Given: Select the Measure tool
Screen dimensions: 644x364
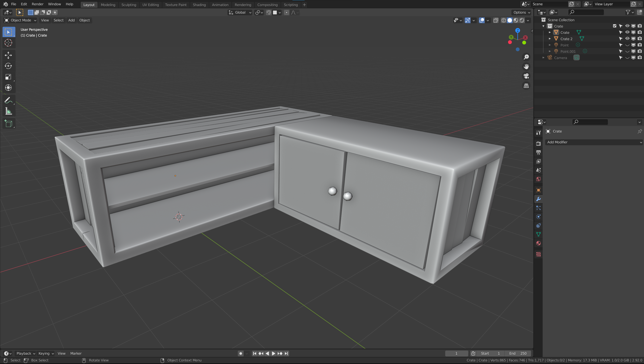Looking at the screenshot, I should (8, 111).
